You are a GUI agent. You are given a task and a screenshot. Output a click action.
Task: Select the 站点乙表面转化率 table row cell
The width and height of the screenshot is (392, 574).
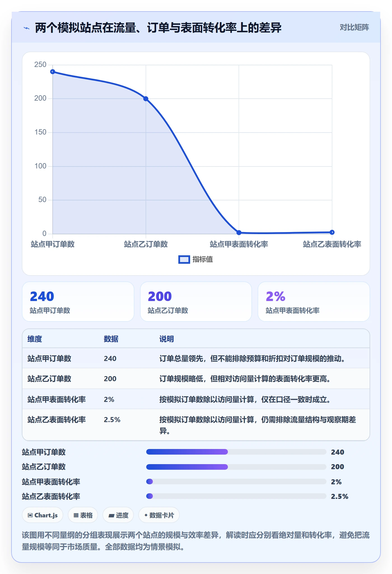click(x=57, y=420)
